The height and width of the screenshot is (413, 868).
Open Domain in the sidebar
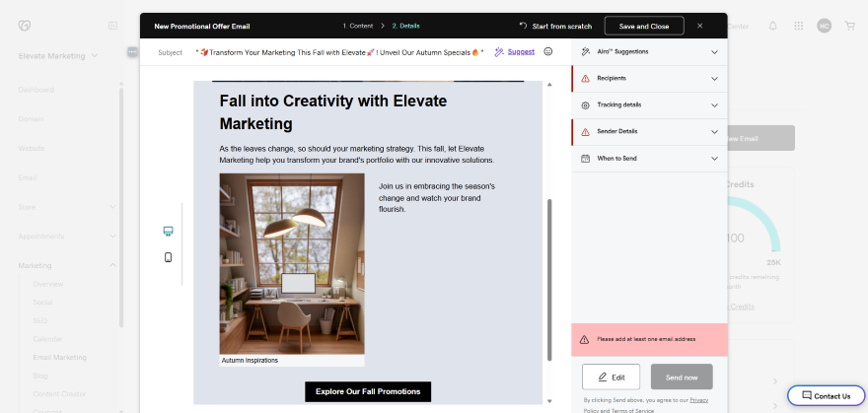pyautogui.click(x=31, y=119)
